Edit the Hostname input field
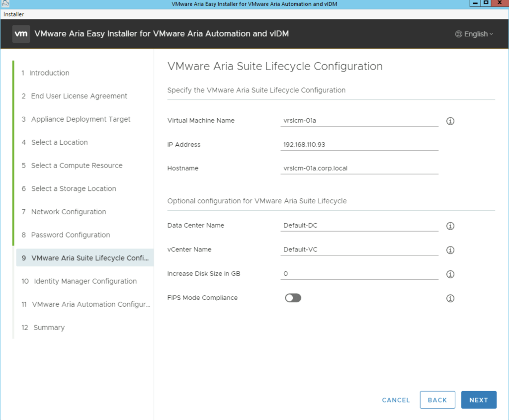 [x=359, y=168]
